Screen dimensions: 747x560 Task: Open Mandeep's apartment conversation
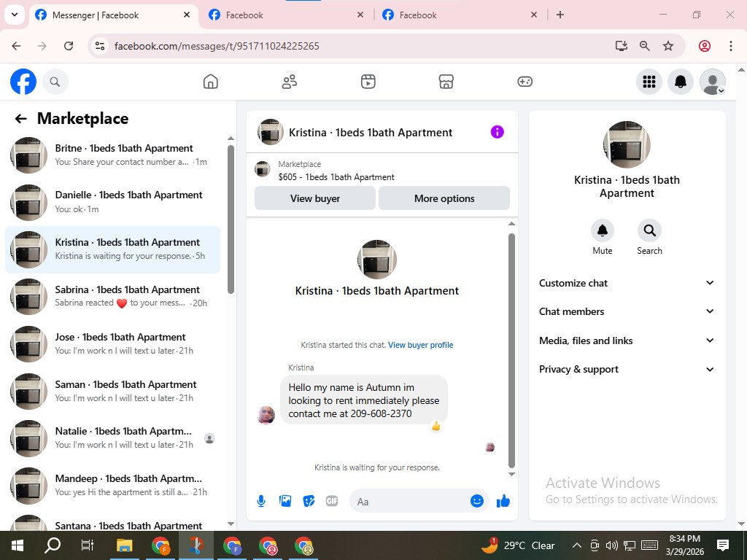click(112, 485)
